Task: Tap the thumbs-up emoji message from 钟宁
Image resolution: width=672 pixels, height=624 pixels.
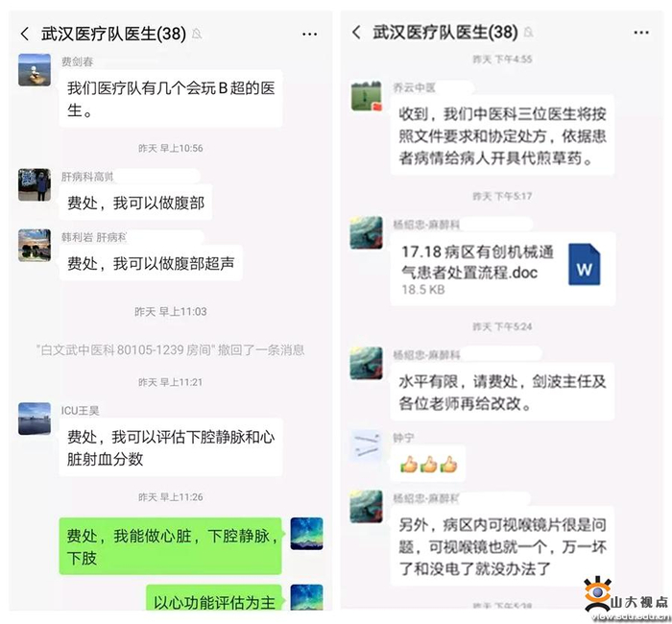Action: click(428, 464)
